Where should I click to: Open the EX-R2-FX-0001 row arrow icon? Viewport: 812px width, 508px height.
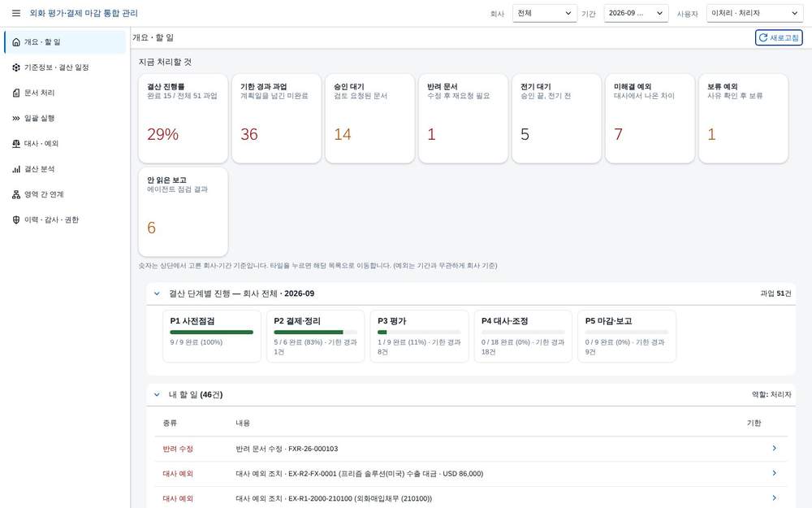pyautogui.click(x=774, y=473)
